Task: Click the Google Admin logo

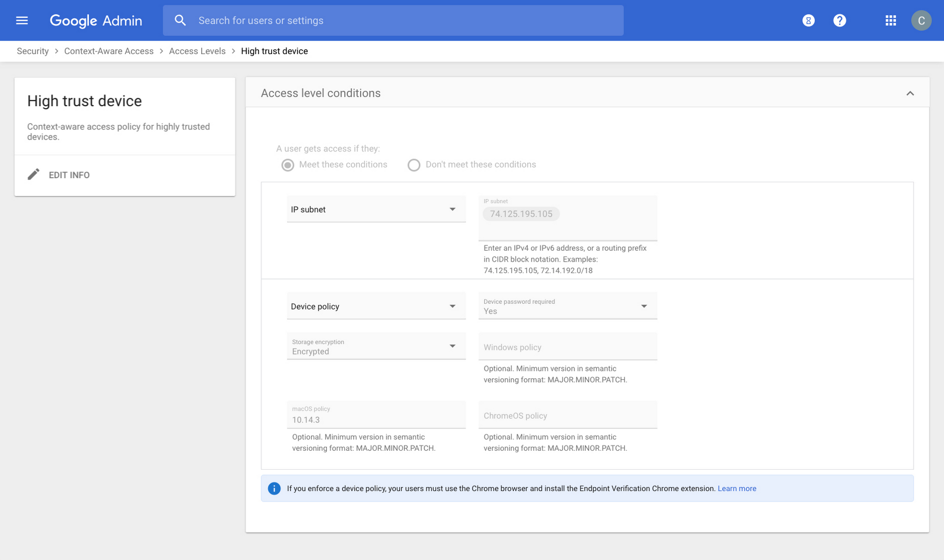Action: (96, 20)
